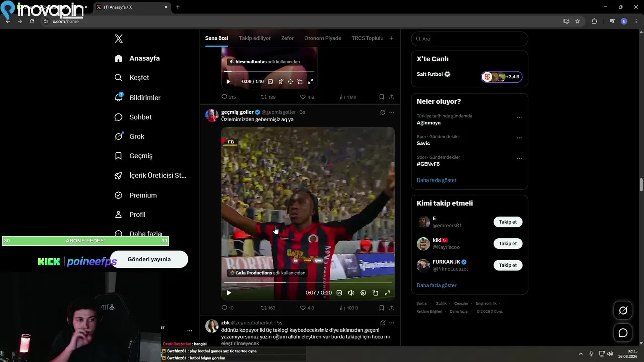The height and width of the screenshot is (362, 644).
Task: Open options for Ağlamaya trend
Action: tap(519, 117)
